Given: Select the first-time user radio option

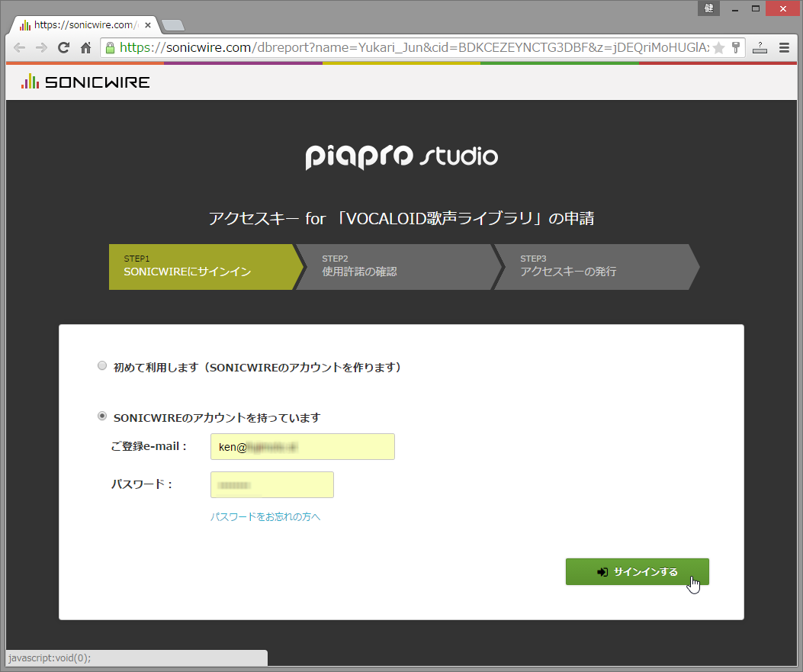Looking at the screenshot, I should point(102,365).
